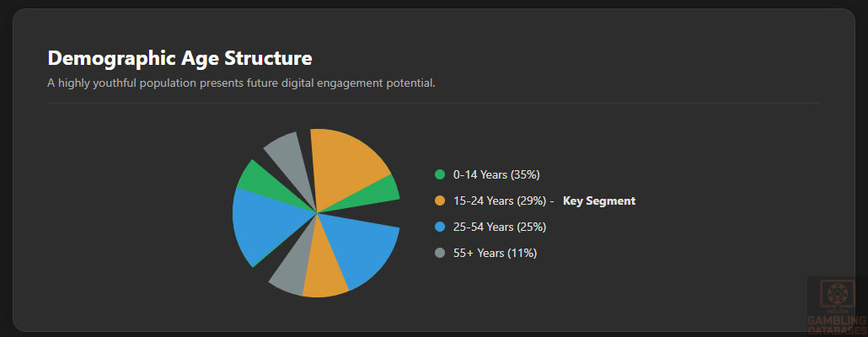Select the 0-14 Years (35%) legend label

click(496, 174)
